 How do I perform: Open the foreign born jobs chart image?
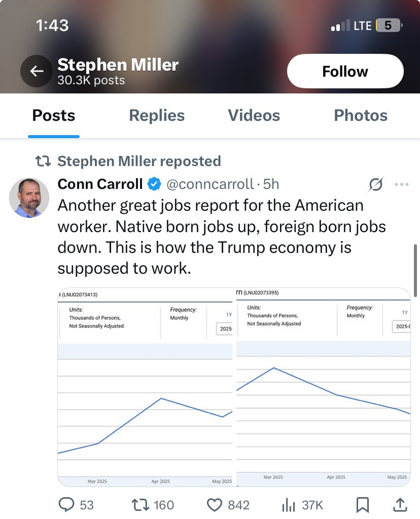pyautogui.click(x=324, y=387)
